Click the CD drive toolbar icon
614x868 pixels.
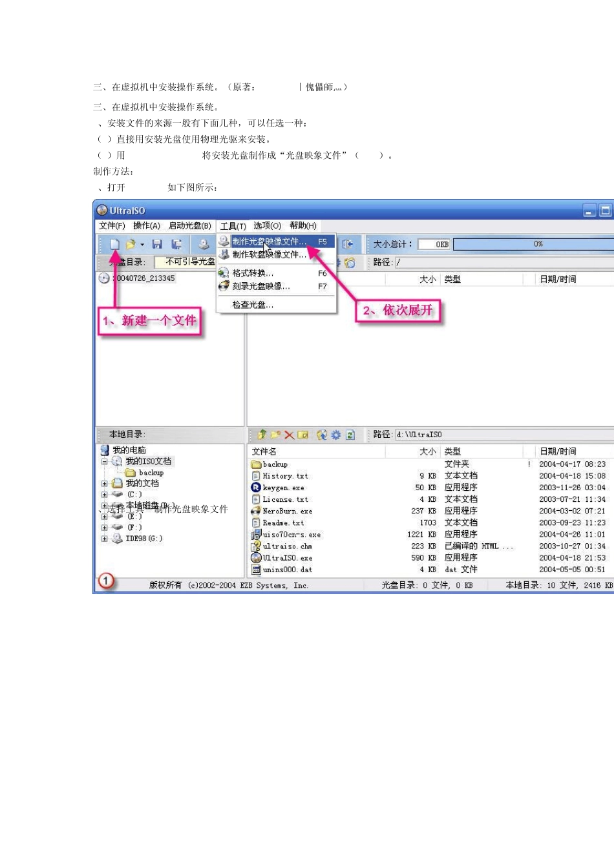point(204,244)
